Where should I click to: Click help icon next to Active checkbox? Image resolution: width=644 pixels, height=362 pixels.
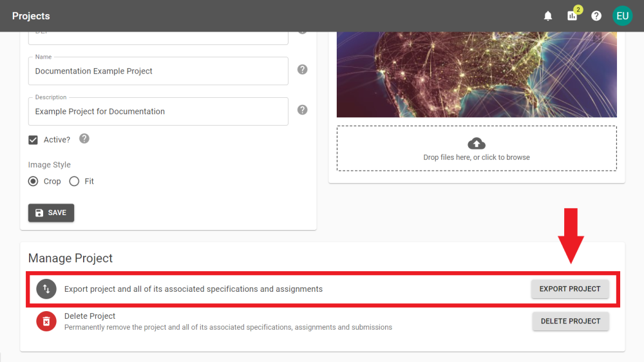pyautogui.click(x=84, y=139)
